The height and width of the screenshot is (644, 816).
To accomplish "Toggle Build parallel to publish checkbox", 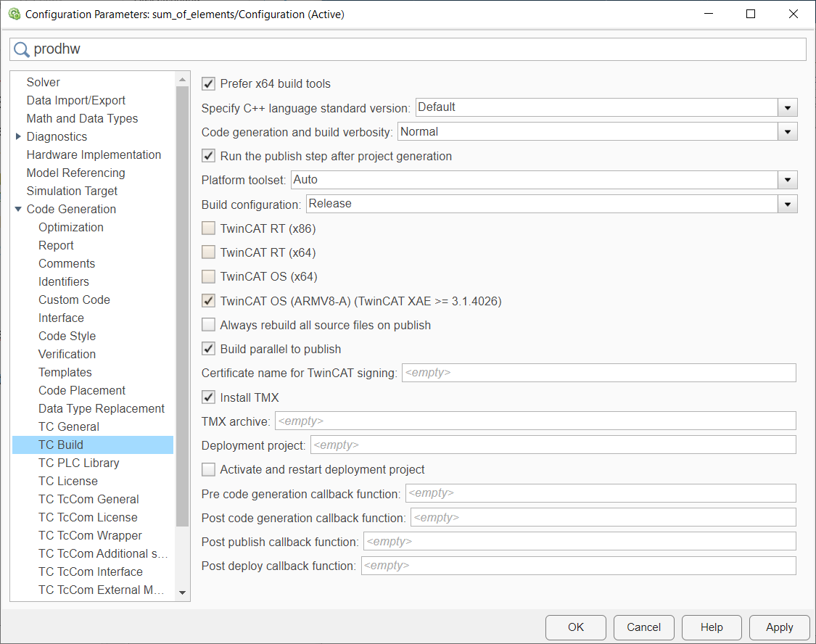I will pos(208,349).
